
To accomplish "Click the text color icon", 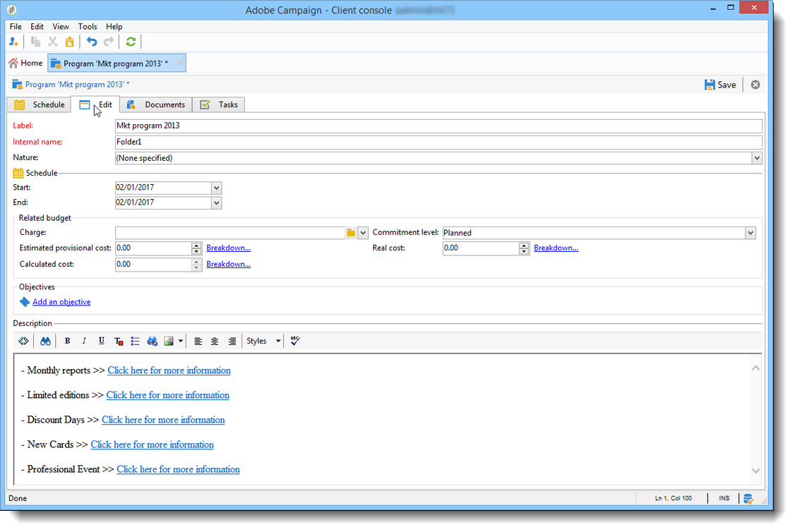I will click(119, 341).
